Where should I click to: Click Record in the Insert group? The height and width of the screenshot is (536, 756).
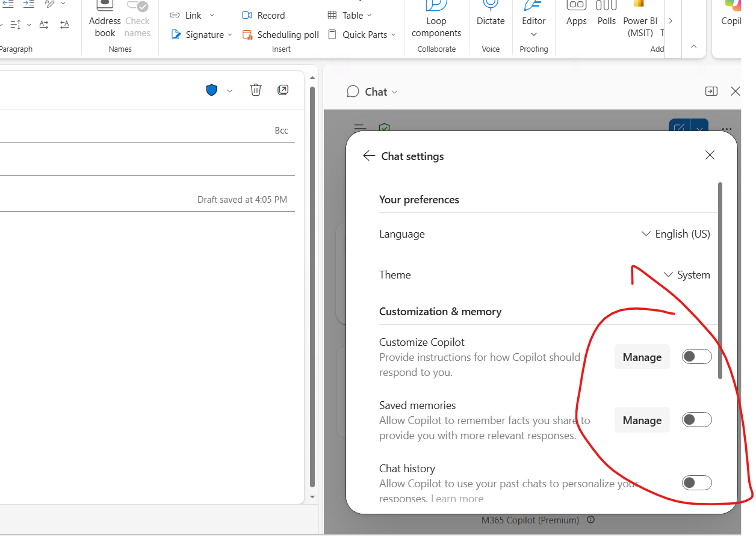(x=264, y=15)
